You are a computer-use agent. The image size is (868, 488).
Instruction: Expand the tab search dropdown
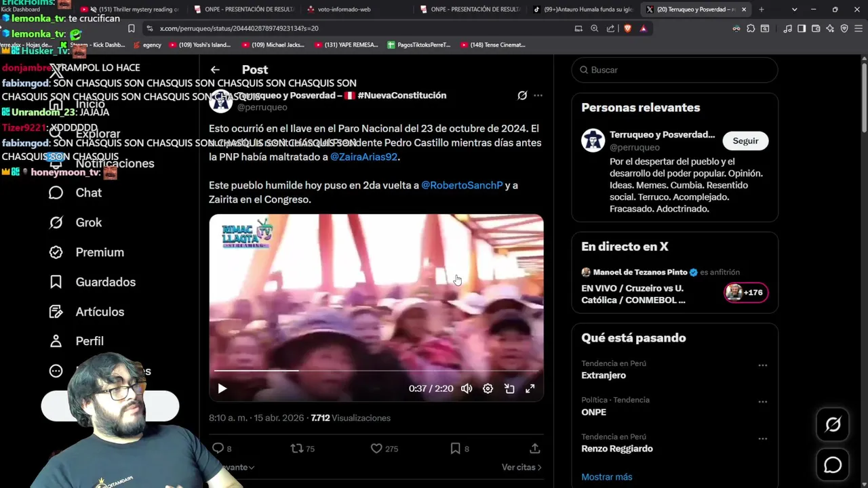pyautogui.click(x=794, y=9)
